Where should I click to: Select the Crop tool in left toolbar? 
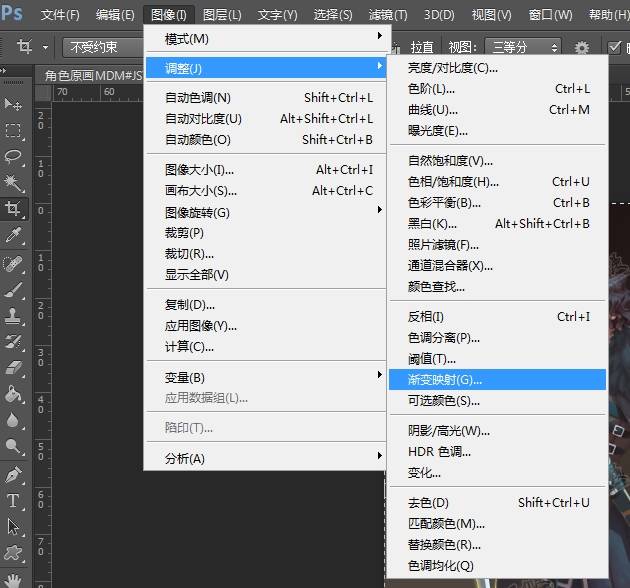click(x=13, y=209)
